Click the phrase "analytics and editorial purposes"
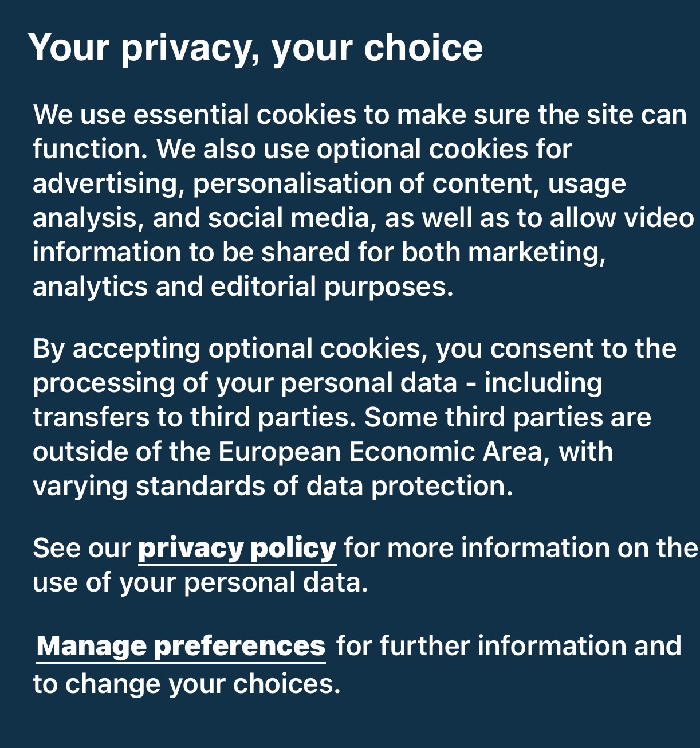 click(x=242, y=287)
